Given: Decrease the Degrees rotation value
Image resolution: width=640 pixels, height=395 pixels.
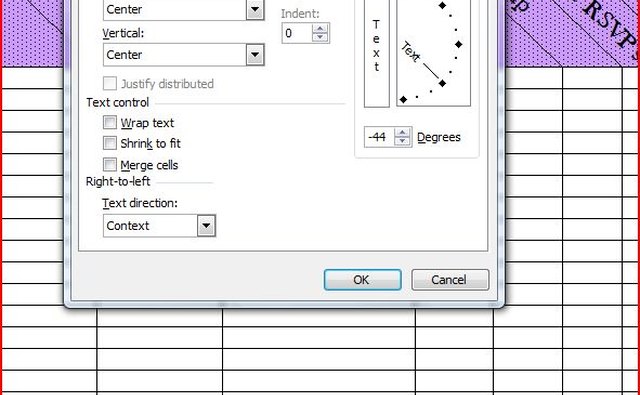Looking at the screenshot, I should (x=402, y=141).
